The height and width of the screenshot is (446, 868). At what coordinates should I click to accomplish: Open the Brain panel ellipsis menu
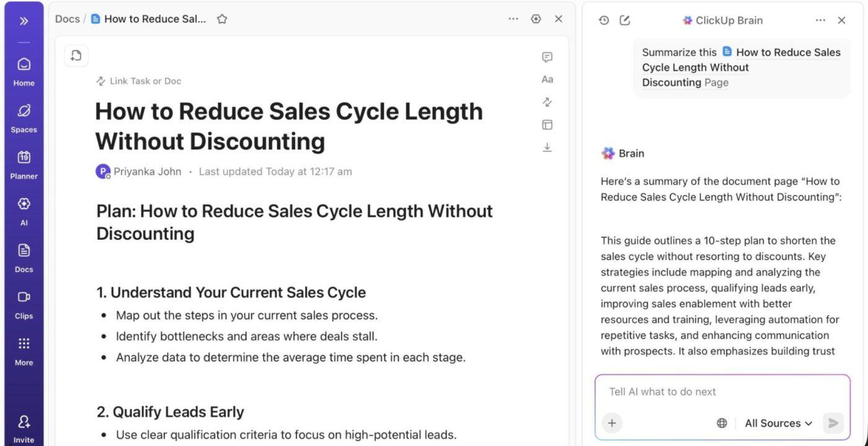click(820, 20)
